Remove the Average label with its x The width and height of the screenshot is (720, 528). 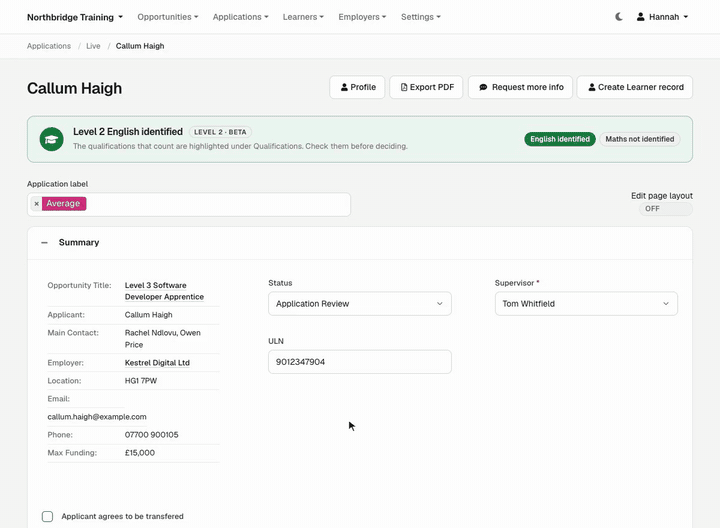(36, 203)
